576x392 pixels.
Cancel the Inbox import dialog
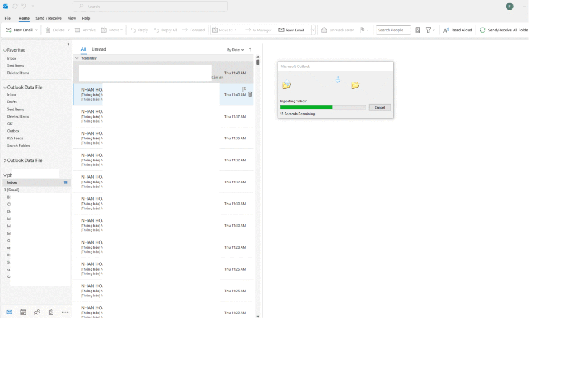pyautogui.click(x=380, y=107)
